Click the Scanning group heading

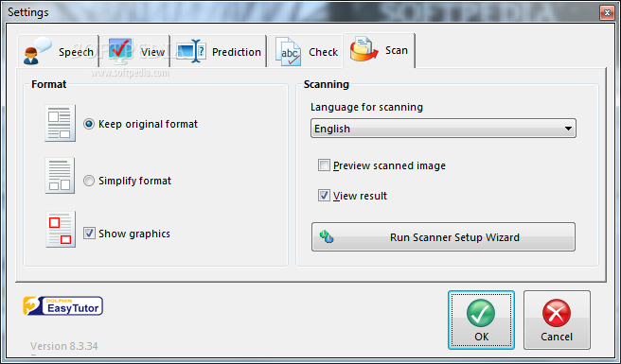pos(327,84)
